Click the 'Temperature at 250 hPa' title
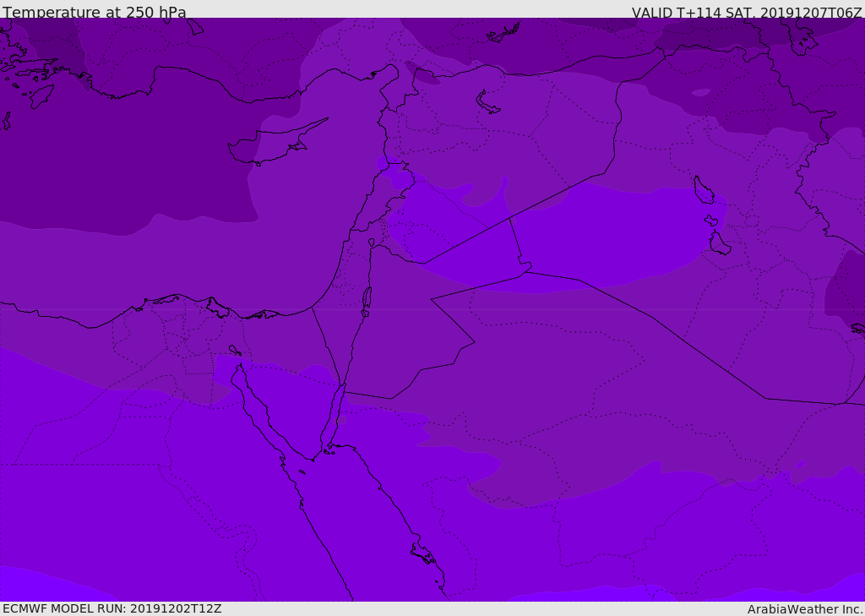The height and width of the screenshot is (616, 865). tap(95, 12)
